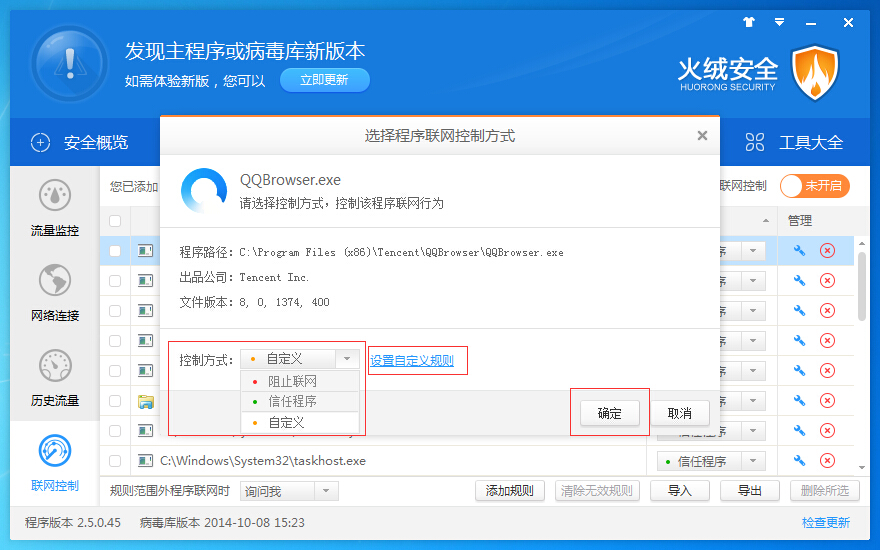Open fourth row control mode dropdown arrow

[753, 341]
